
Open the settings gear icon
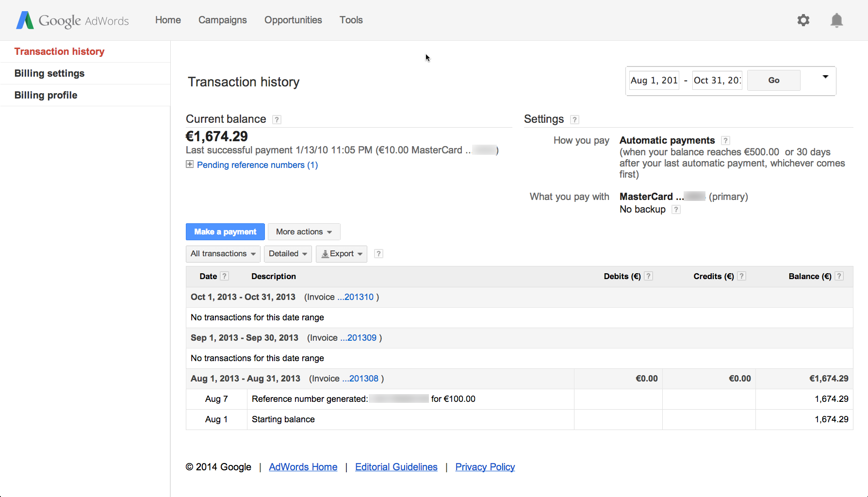coord(803,20)
